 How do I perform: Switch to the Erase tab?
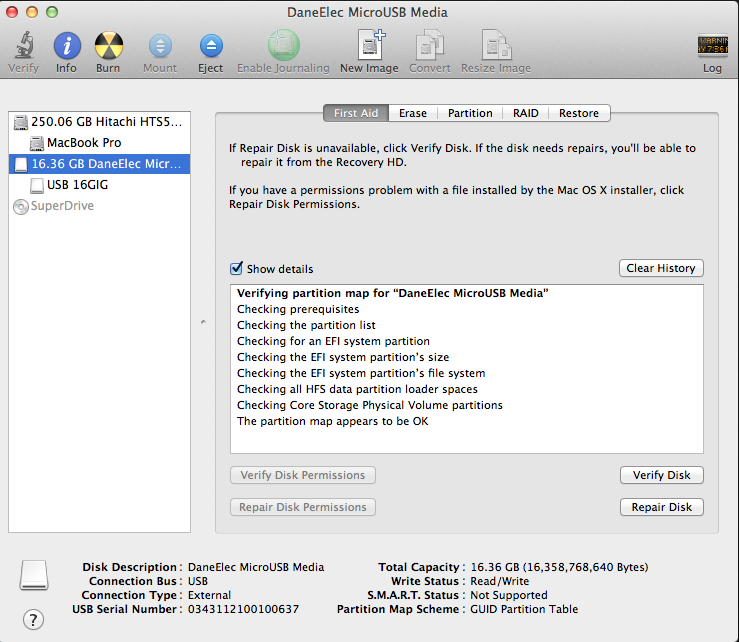(413, 113)
